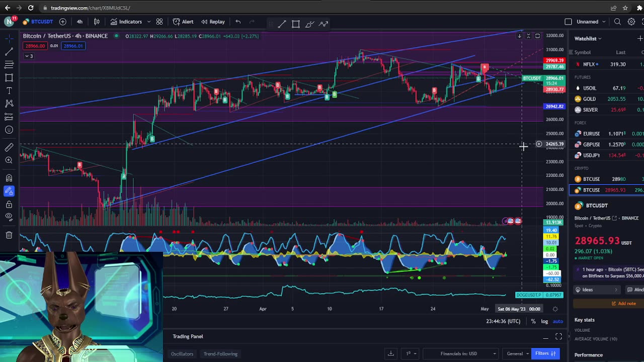
Task: Open the prediction and measurement tools
Action: [9, 117]
